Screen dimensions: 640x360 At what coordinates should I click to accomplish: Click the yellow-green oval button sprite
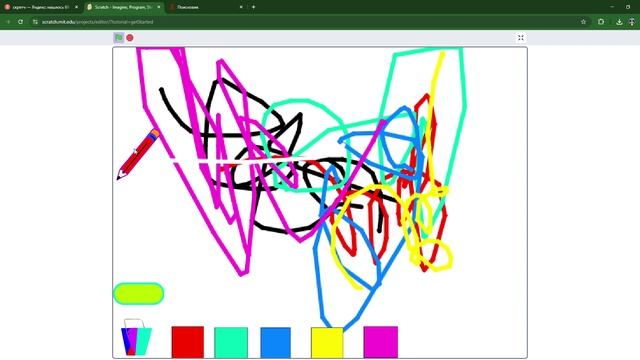point(139,293)
